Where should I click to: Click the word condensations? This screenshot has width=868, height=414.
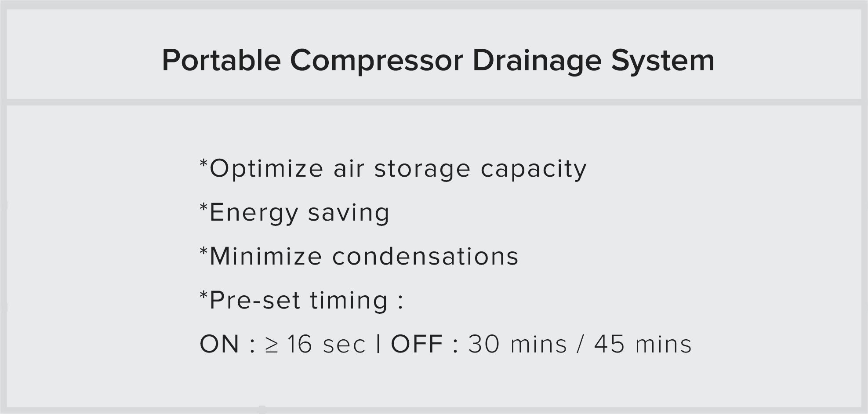[x=425, y=256]
